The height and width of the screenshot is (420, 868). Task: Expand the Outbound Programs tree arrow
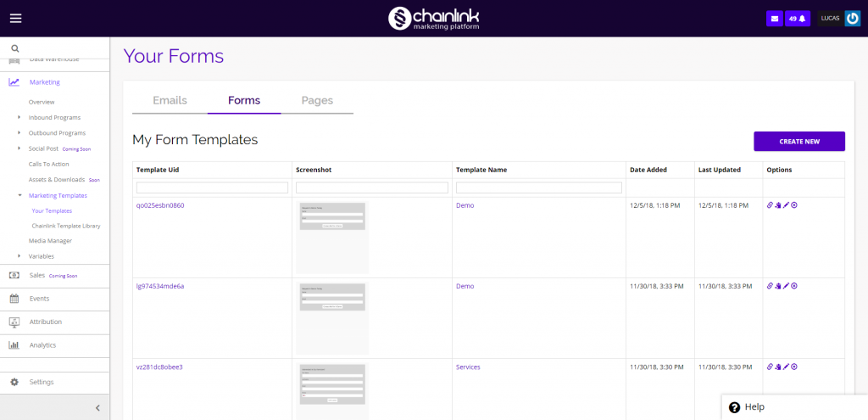point(19,133)
